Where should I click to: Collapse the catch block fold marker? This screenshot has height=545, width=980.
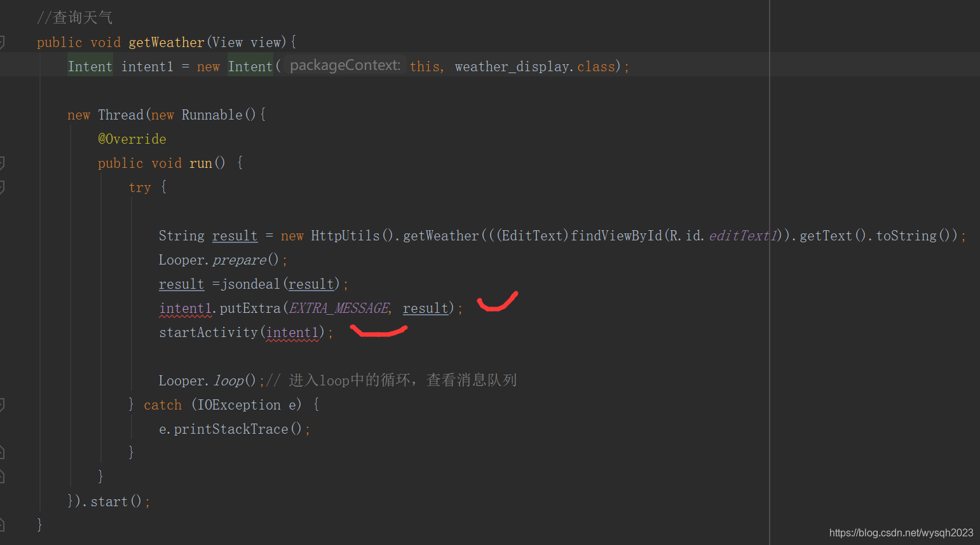[2, 405]
